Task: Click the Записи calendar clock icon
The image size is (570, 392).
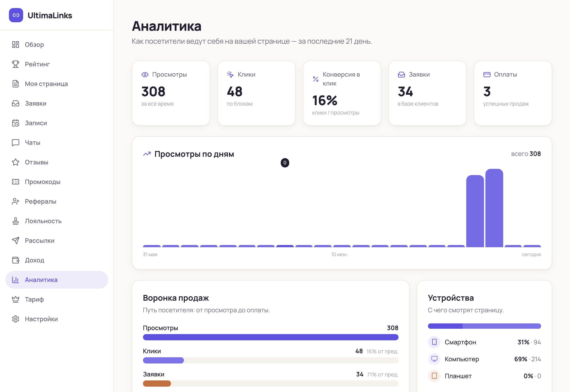Action: click(x=15, y=123)
